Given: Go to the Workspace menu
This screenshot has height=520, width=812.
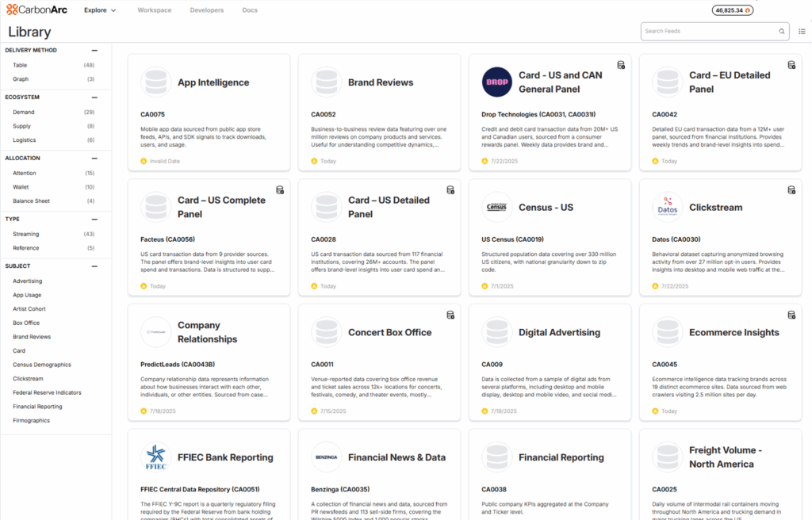Looking at the screenshot, I should [155, 10].
